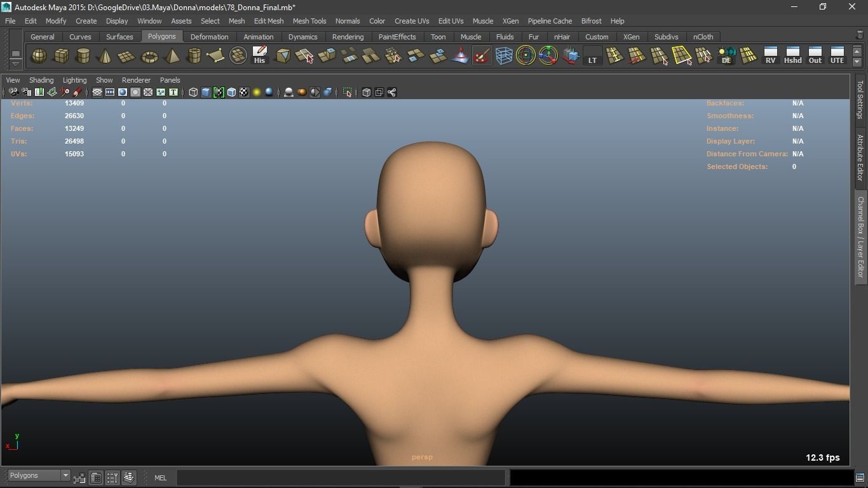Open the panel View menu

point(13,80)
